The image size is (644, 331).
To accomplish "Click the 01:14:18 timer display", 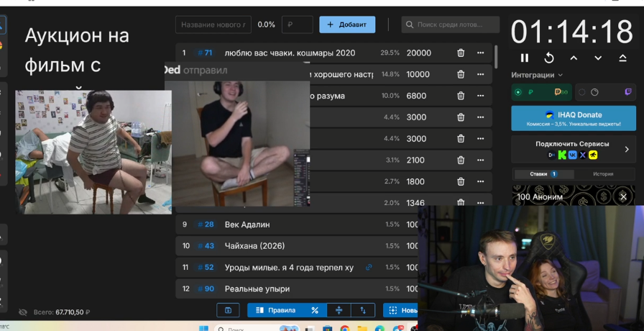I will [x=571, y=32].
